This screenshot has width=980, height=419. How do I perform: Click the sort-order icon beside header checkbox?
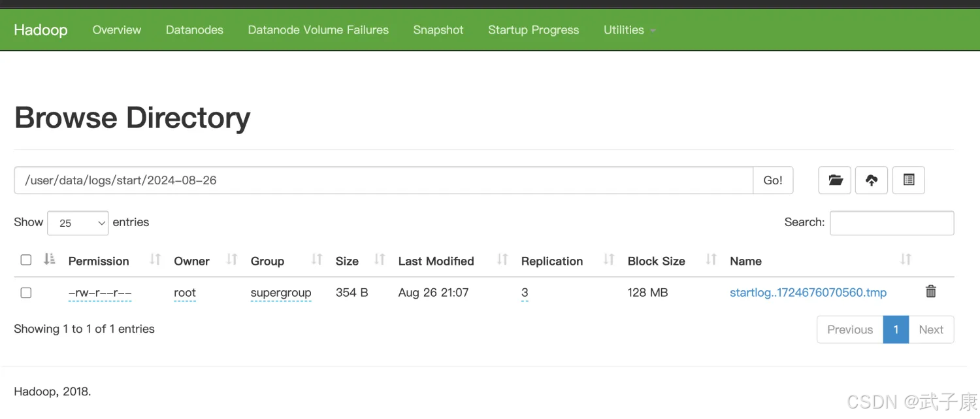coord(50,260)
